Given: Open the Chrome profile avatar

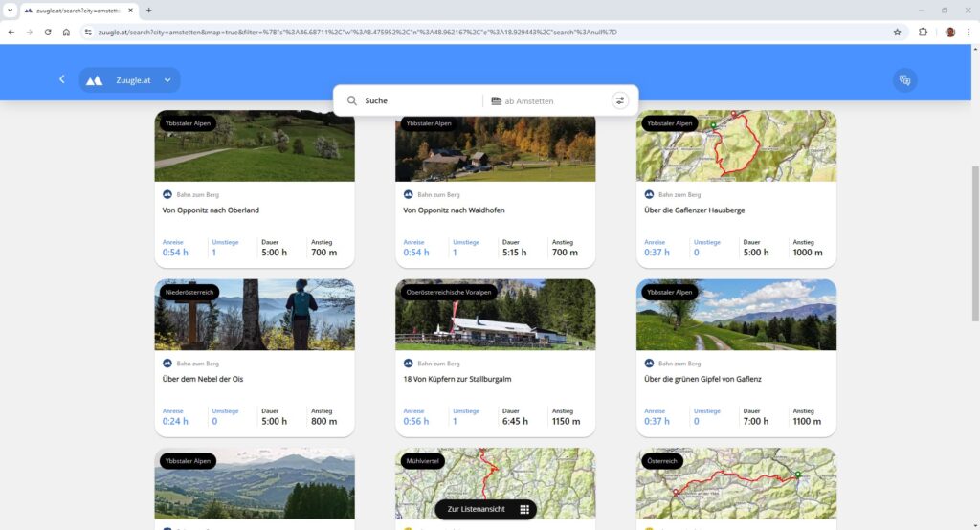Looking at the screenshot, I should [x=950, y=32].
